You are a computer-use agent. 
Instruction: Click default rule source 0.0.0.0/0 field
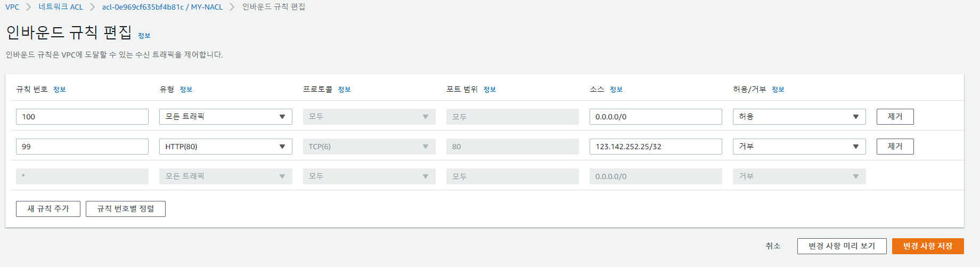tap(656, 176)
